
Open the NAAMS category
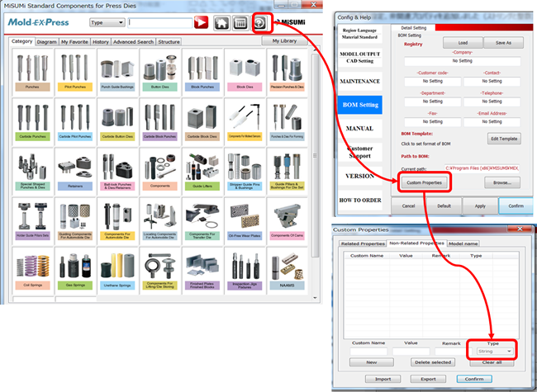point(288,271)
